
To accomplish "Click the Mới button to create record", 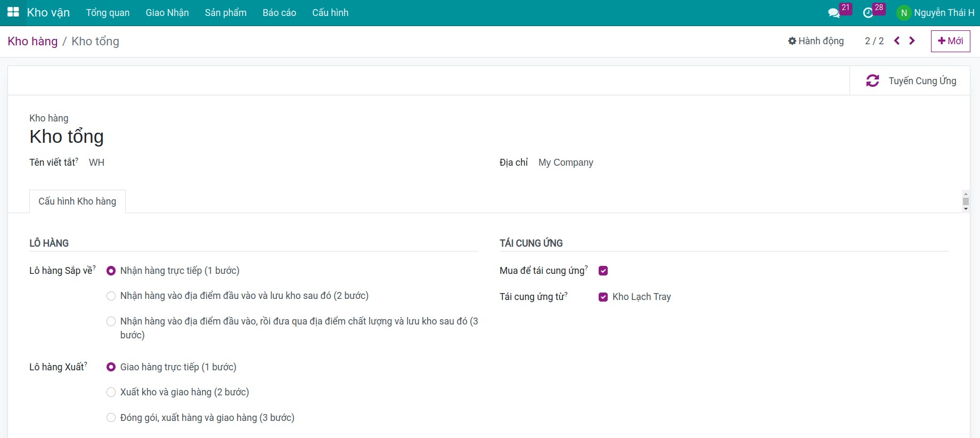I will coord(950,41).
